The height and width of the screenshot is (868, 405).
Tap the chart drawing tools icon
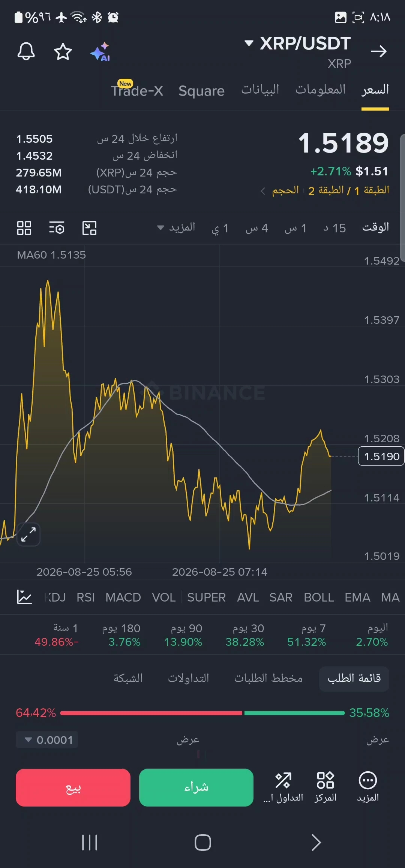[x=89, y=228]
